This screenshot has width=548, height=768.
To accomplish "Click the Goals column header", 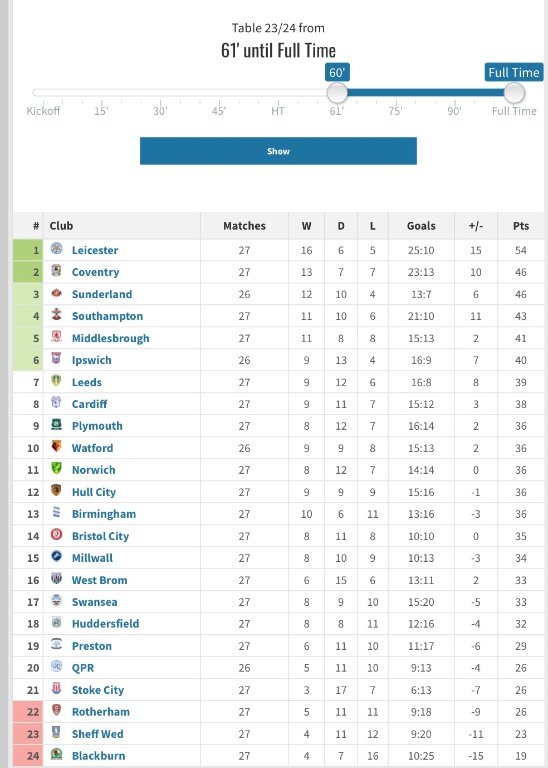I will click(421, 226).
